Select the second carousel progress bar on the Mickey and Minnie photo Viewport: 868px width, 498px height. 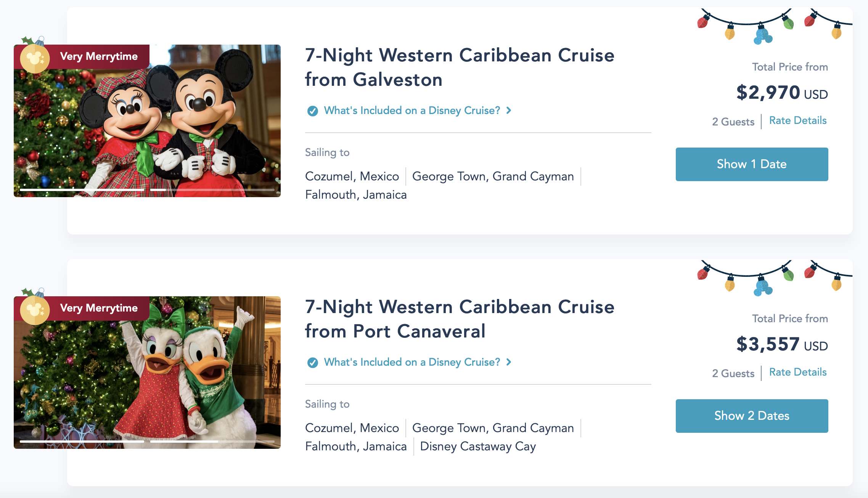212,190
